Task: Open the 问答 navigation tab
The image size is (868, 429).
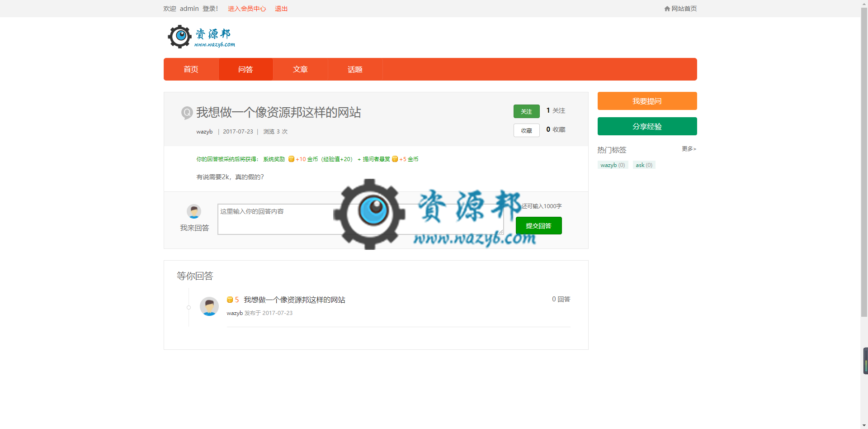Action: point(245,69)
